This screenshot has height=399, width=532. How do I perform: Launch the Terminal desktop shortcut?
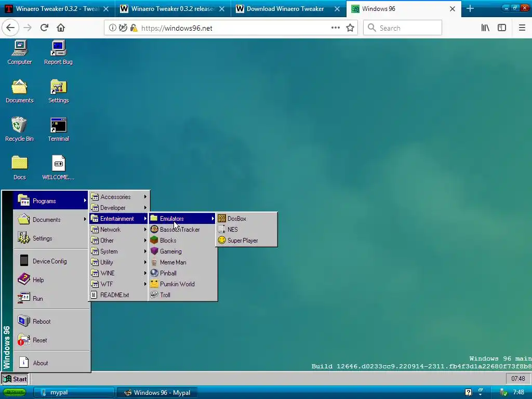click(58, 129)
